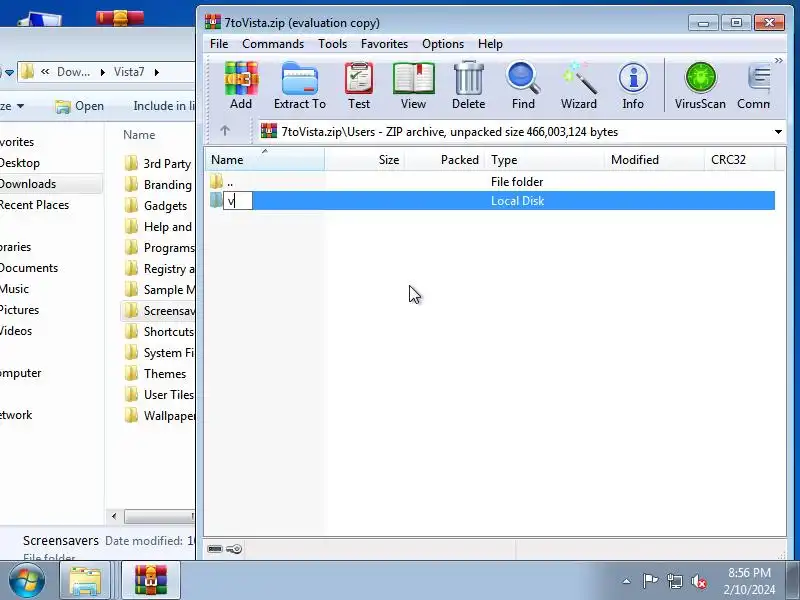Screen dimensions: 800x600
Task: Select the Gadgets folder in Explorer
Action: (156, 206)
